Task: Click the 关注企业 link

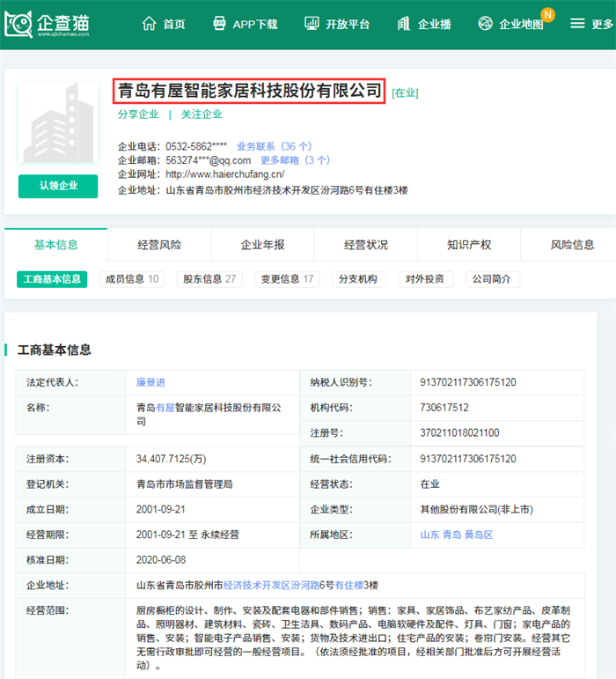Action: [x=202, y=114]
